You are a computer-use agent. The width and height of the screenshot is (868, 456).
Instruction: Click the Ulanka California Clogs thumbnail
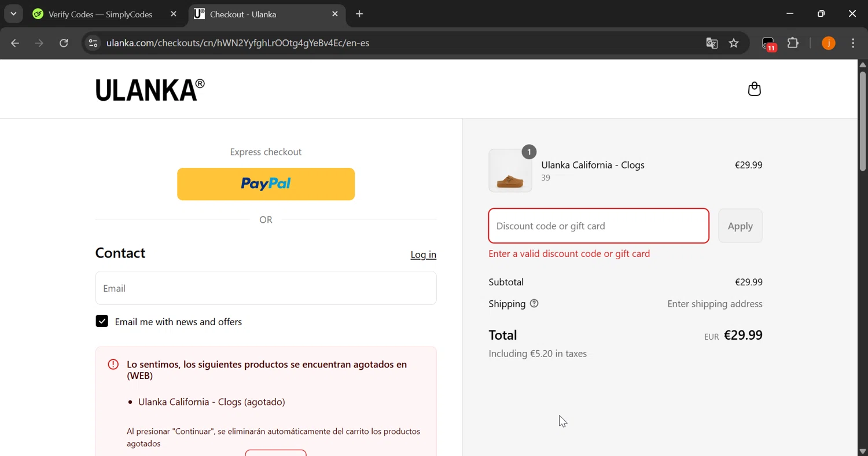coord(510,171)
